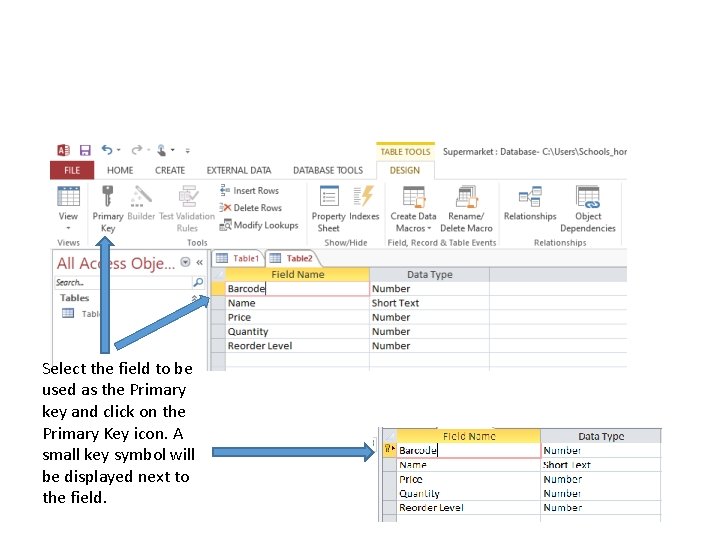Viewport: 720px width, 540px height.
Task: Open the Create Data Macros menu
Action: pos(413,209)
